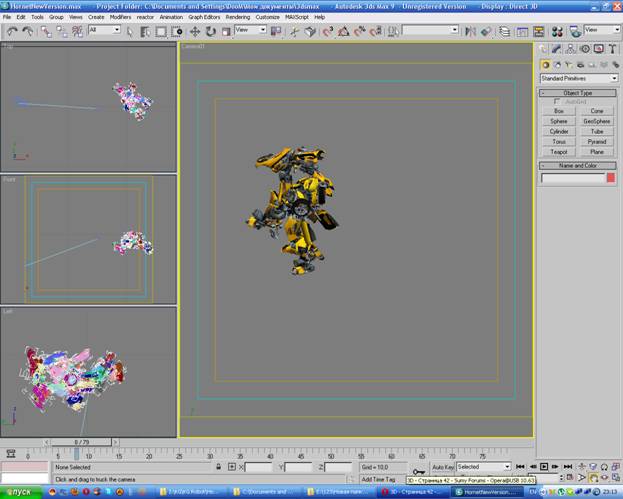This screenshot has height=499, width=623.
Task: Select the Move transform tool
Action: 193,31
